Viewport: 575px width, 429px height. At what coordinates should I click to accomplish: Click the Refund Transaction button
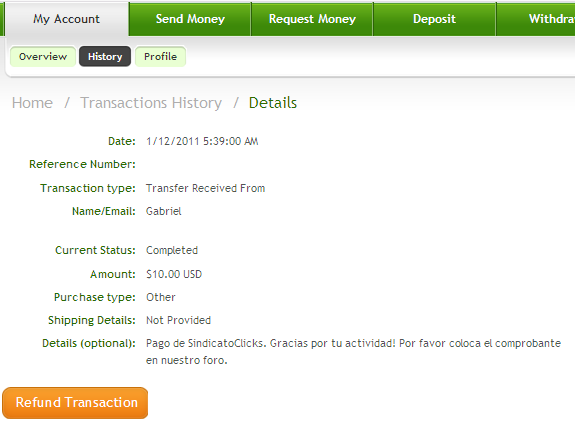(75, 403)
